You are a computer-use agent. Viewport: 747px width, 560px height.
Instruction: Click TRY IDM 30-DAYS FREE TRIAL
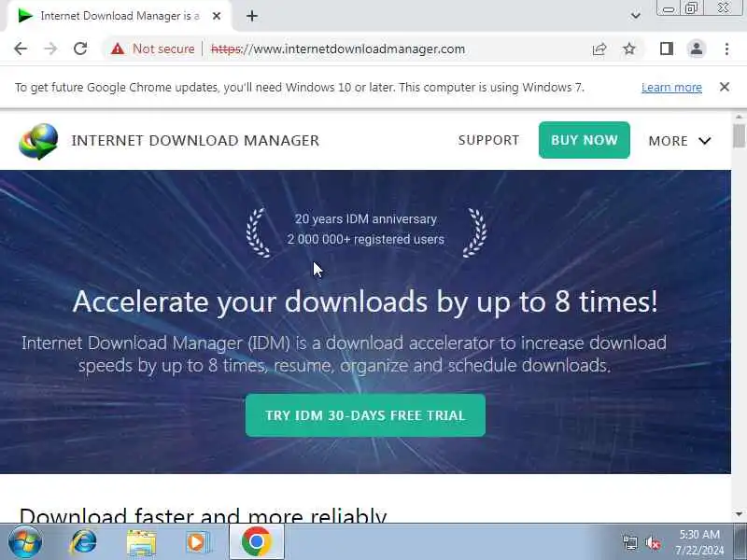(365, 415)
